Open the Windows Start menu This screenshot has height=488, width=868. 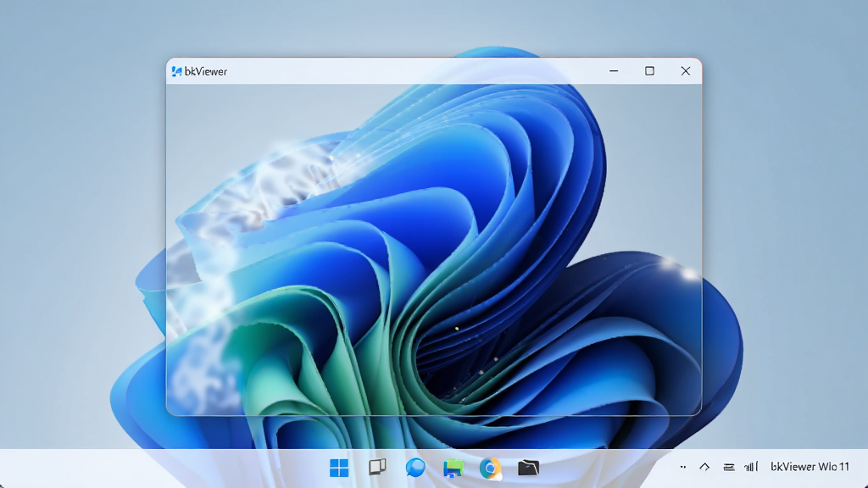[x=339, y=468]
